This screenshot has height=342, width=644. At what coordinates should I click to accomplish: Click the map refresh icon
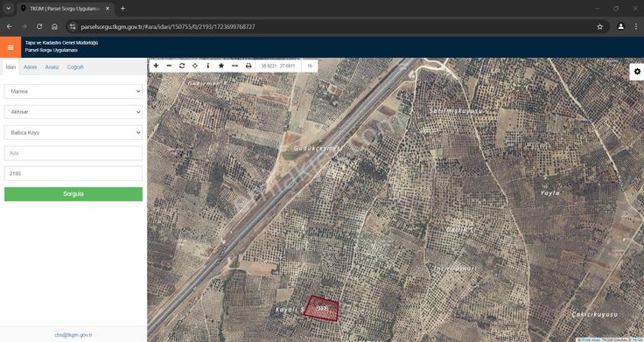pyautogui.click(x=182, y=66)
